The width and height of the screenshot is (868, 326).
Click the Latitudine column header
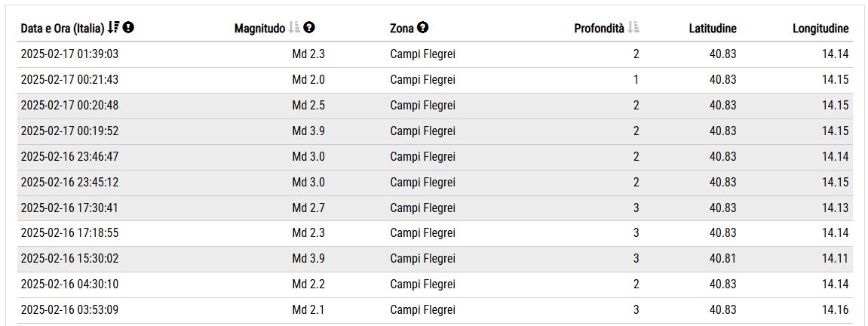(713, 28)
